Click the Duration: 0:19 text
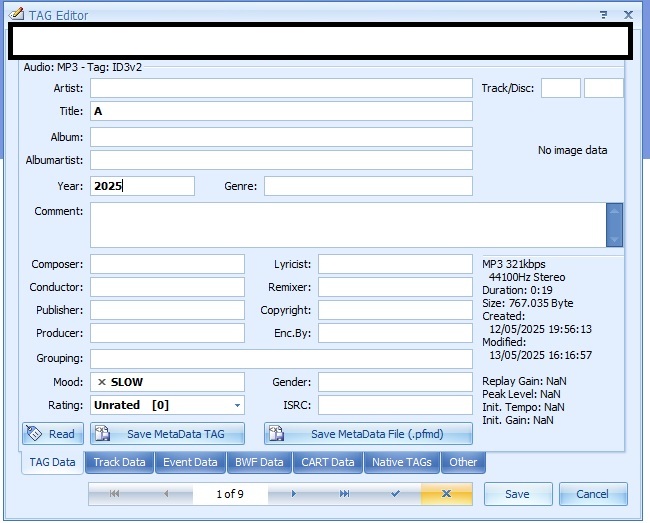 pyautogui.click(x=517, y=290)
